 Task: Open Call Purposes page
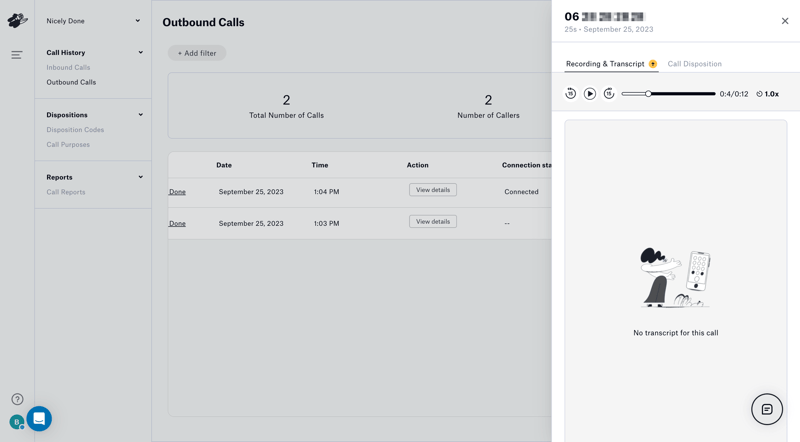pos(68,144)
